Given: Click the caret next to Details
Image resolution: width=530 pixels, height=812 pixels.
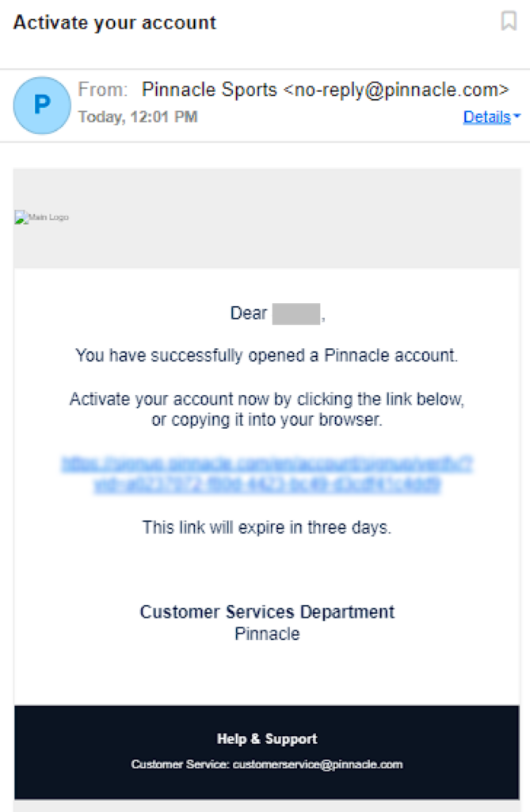Looking at the screenshot, I should (516, 117).
